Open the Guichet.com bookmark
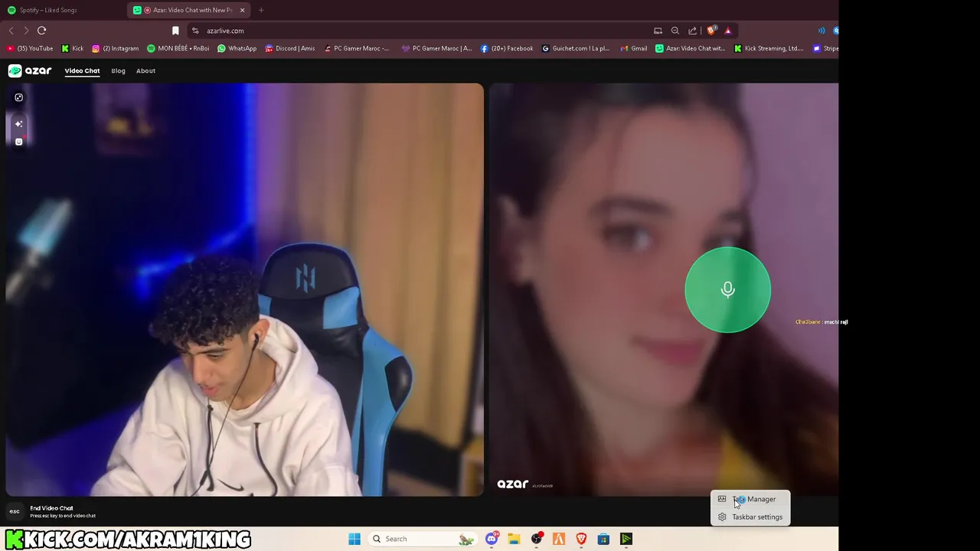 point(576,48)
